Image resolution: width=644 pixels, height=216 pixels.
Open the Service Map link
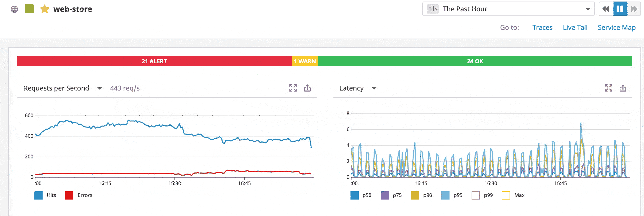coord(617,28)
